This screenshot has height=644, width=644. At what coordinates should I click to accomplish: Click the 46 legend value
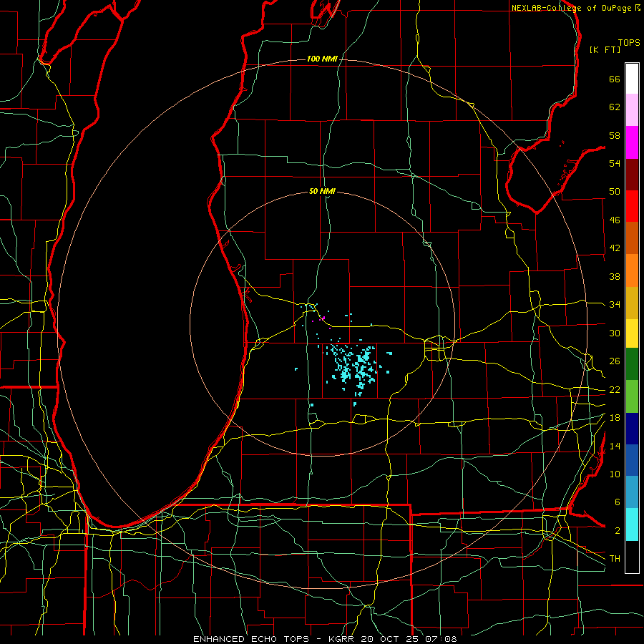(615, 220)
